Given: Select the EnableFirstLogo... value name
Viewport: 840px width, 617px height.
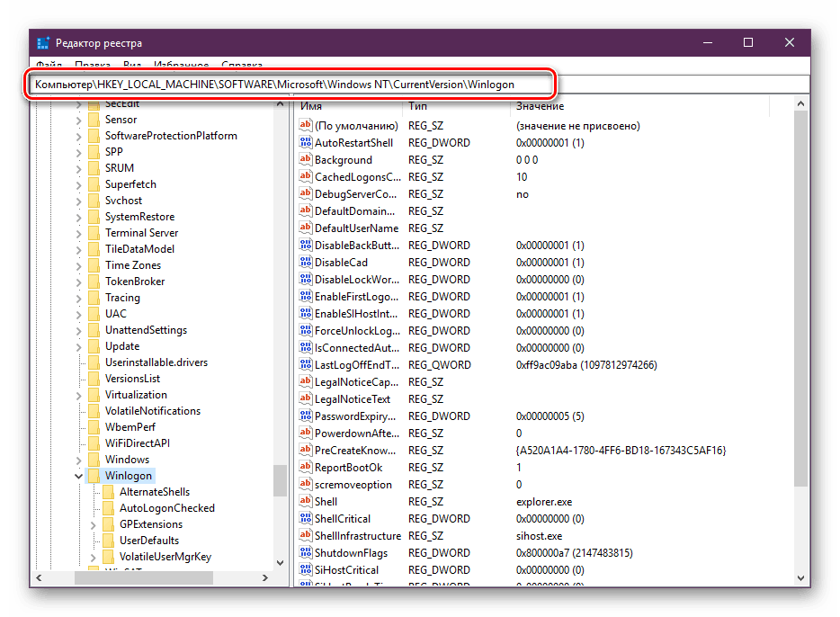Looking at the screenshot, I should pos(356,296).
